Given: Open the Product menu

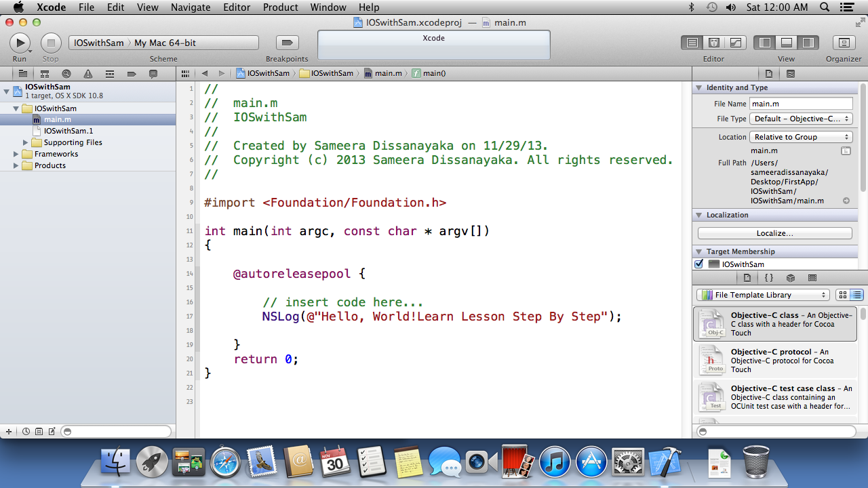Looking at the screenshot, I should 280,7.
